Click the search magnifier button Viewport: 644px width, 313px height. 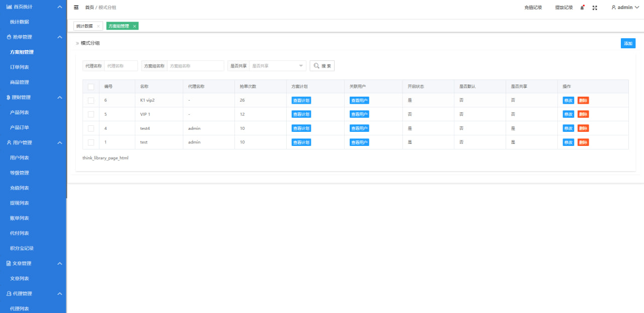322,66
